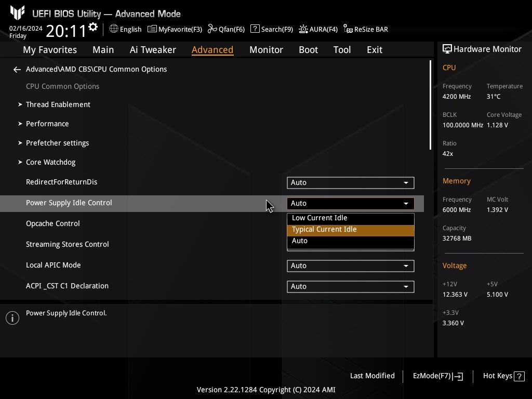Expand the Core Watchdog submenu
The height and width of the screenshot is (399, 532).
tap(47, 163)
